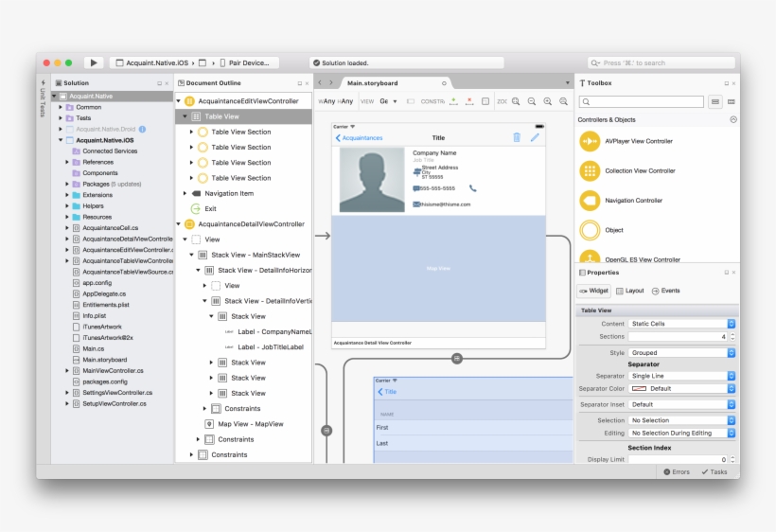Select the Collection View Controller toolbox icon
This screenshot has height=532, width=776.
[x=590, y=170]
